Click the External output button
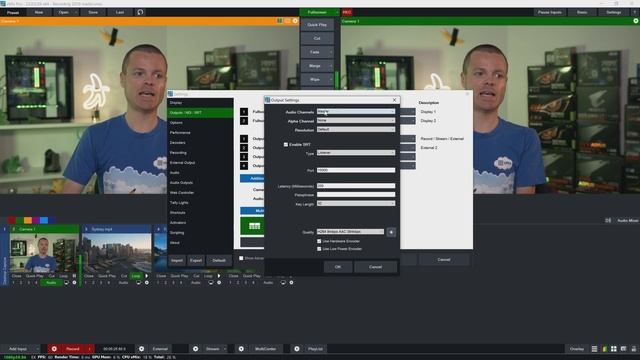Viewport: 640px width, 360px height. pos(160,349)
